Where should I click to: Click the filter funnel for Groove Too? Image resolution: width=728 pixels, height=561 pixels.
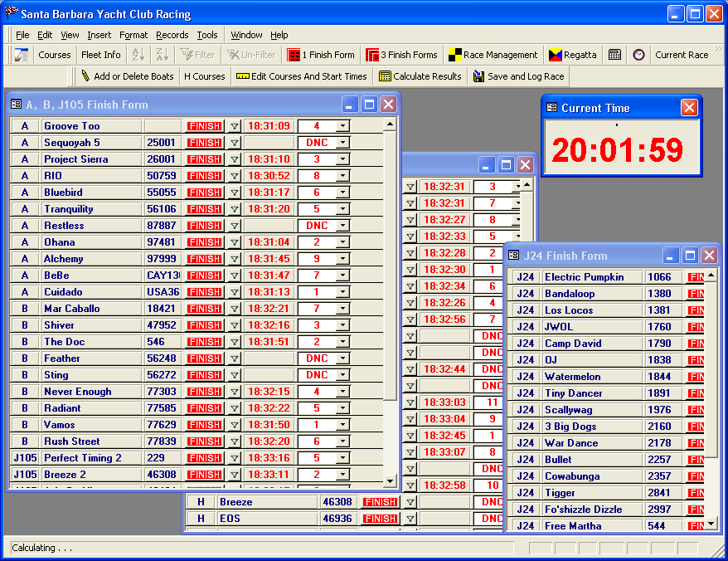pyautogui.click(x=235, y=126)
